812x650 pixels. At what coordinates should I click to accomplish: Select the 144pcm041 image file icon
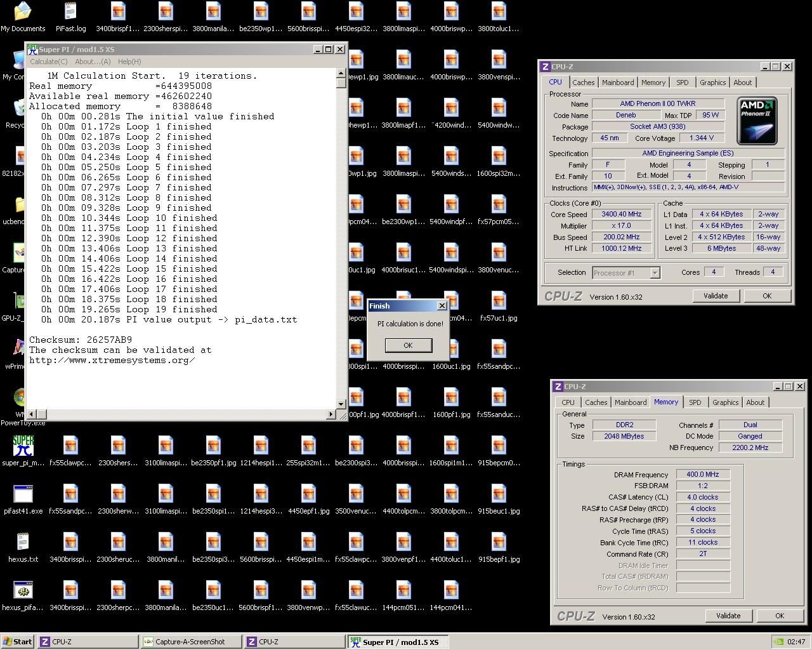(x=451, y=590)
